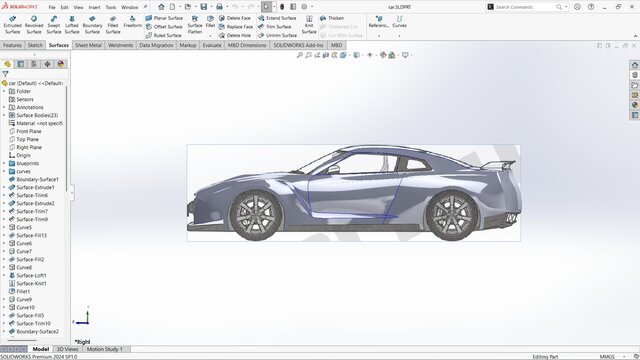Open Curves dropdown arrow
This screenshot has height=360, width=640.
399,36
